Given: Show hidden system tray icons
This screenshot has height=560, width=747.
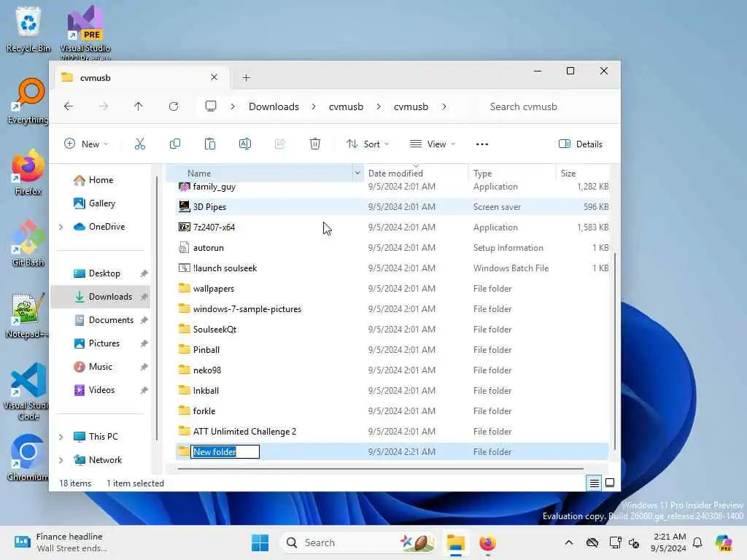Looking at the screenshot, I should click(569, 542).
